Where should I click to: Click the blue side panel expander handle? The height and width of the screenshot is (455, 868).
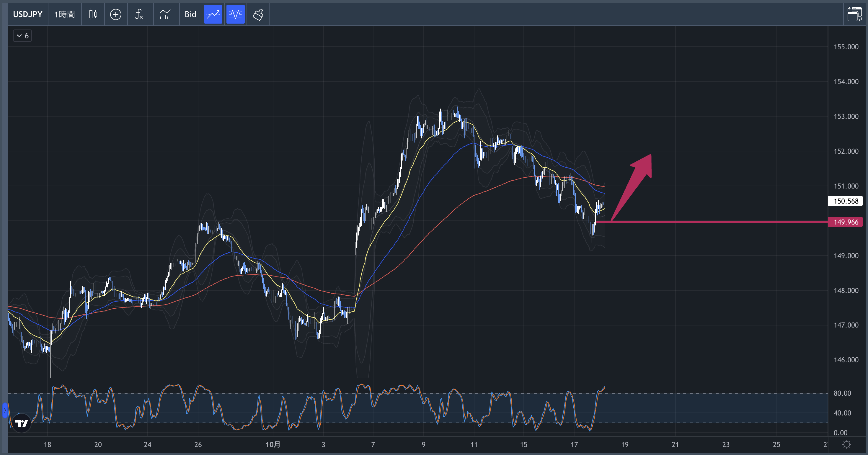(5, 410)
